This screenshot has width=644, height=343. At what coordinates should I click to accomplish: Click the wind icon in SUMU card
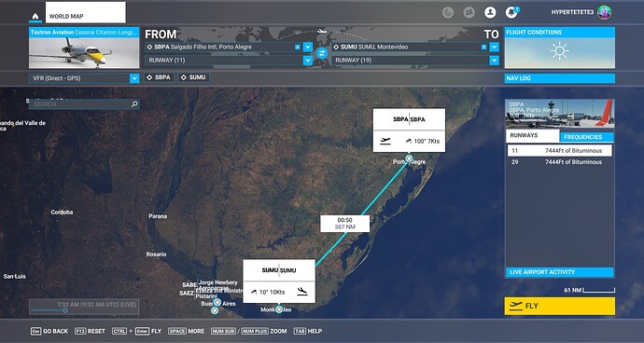tap(254, 292)
